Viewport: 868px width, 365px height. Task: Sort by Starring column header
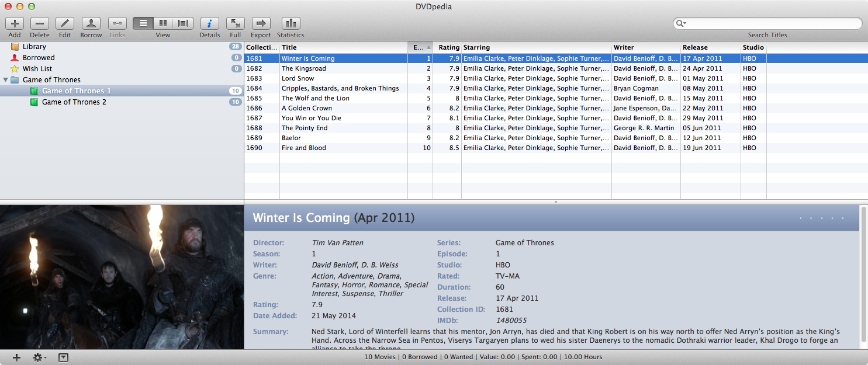point(537,47)
